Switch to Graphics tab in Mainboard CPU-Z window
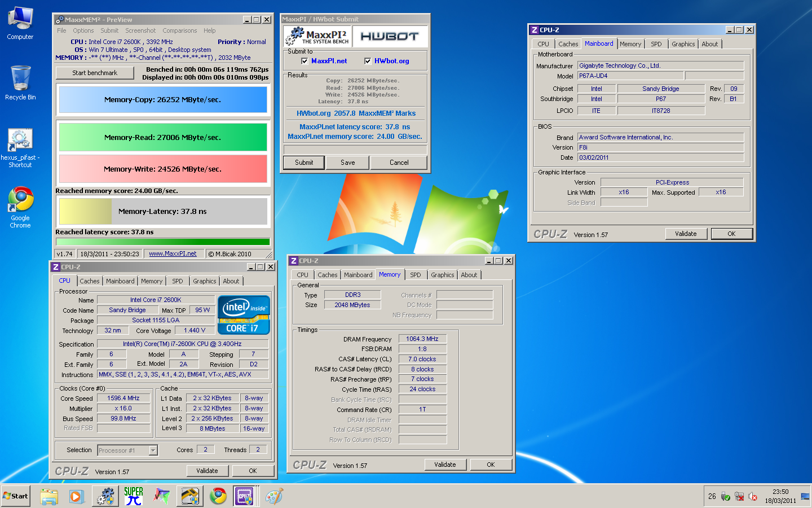 click(683, 44)
